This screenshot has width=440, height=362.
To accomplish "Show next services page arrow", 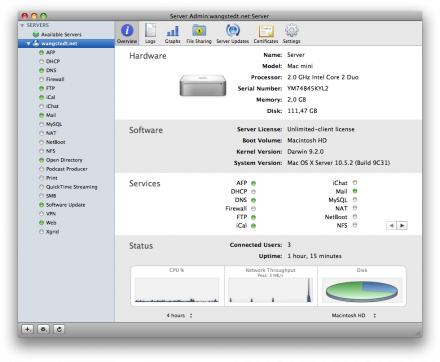I will click(402, 226).
